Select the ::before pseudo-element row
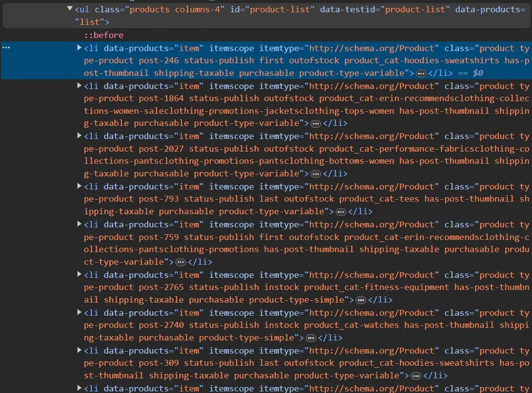Image resolution: width=532 pixels, height=393 pixels. [104, 35]
